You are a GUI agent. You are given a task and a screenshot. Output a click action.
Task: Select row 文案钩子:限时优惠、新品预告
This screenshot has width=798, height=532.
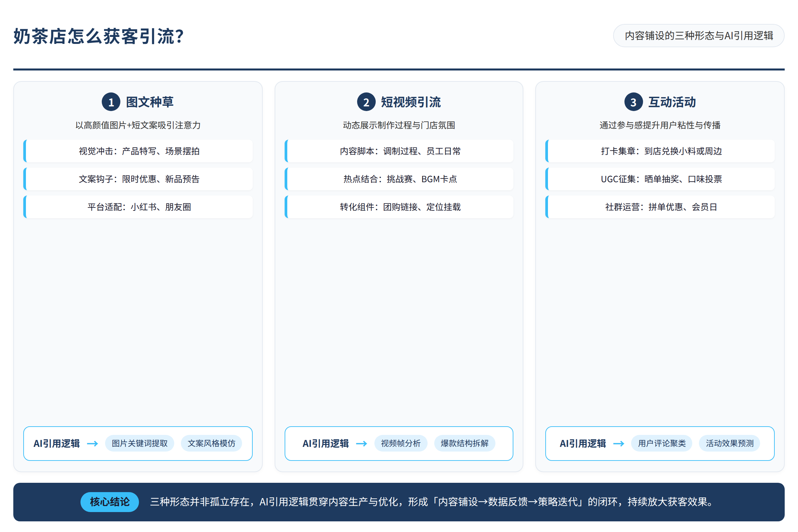click(x=138, y=179)
